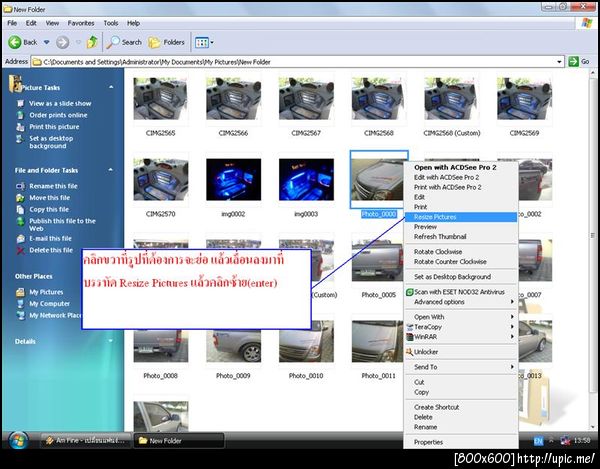The image size is (600, 469).
Task: Select the img0002 blue-light thumbnail
Action: (x=233, y=179)
